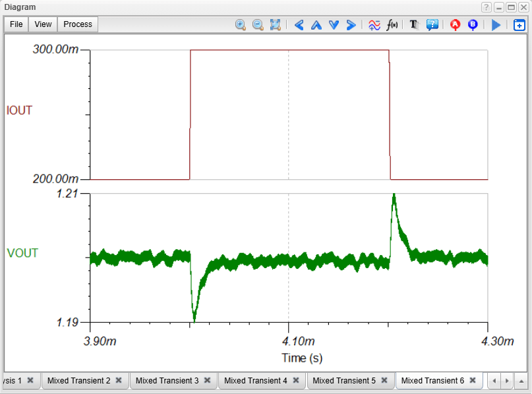
Task: Fit diagram to window with zoom-fit icon
Action: click(276, 24)
